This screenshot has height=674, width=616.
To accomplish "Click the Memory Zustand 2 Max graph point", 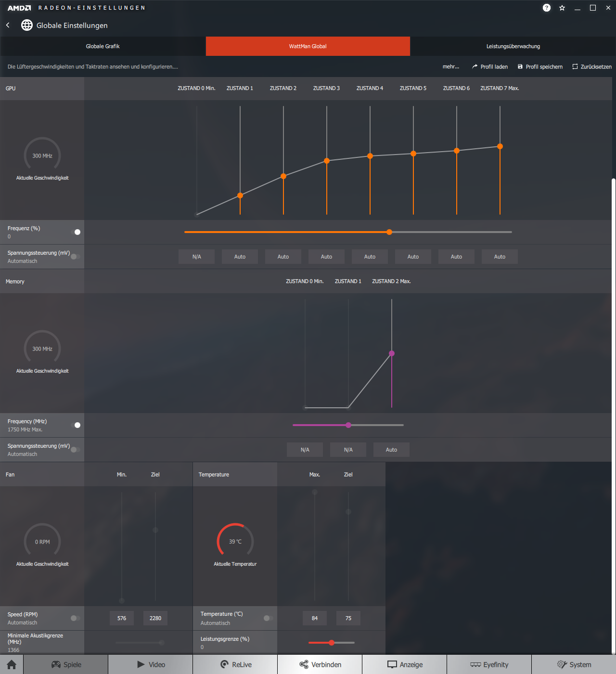I will click(x=392, y=353).
